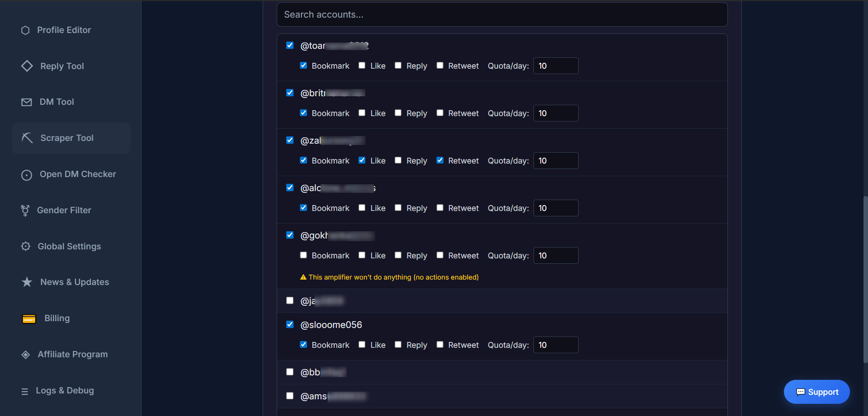Click Quota/day field for @brit account
868x416 pixels.
coord(556,113)
